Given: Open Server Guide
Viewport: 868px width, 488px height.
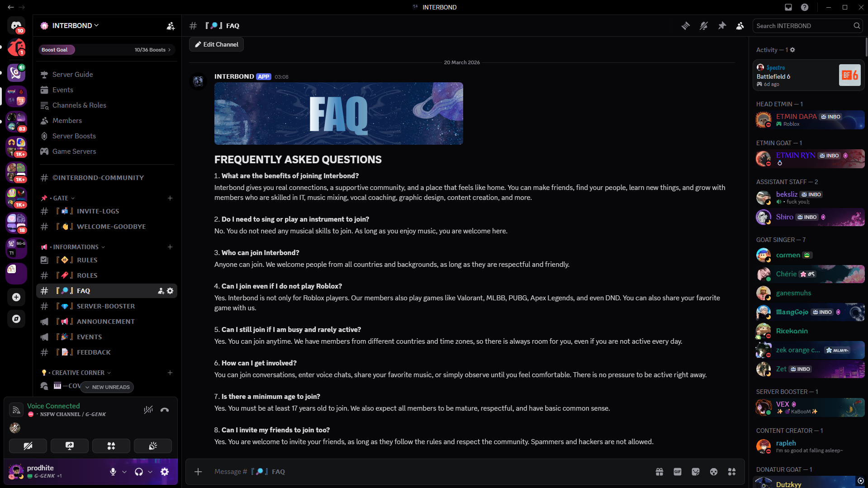Looking at the screenshot, I should (107, 75).
